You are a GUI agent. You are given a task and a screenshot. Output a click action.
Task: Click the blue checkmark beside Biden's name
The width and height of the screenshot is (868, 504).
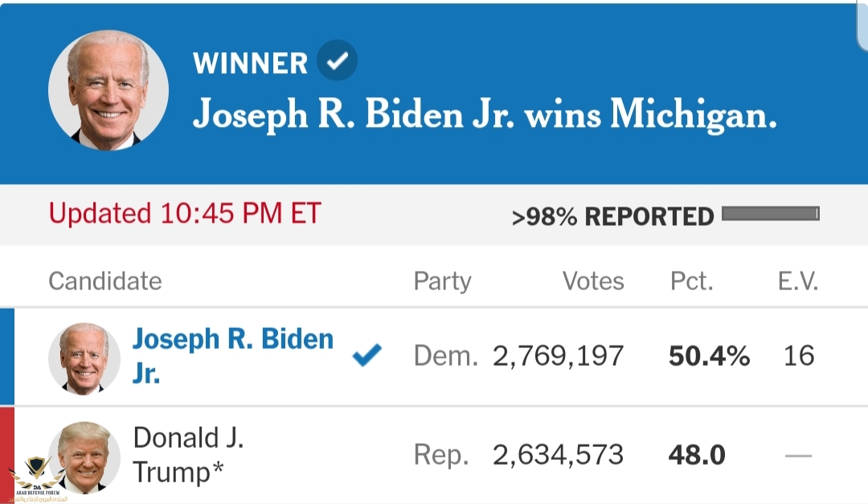[367, 355]
